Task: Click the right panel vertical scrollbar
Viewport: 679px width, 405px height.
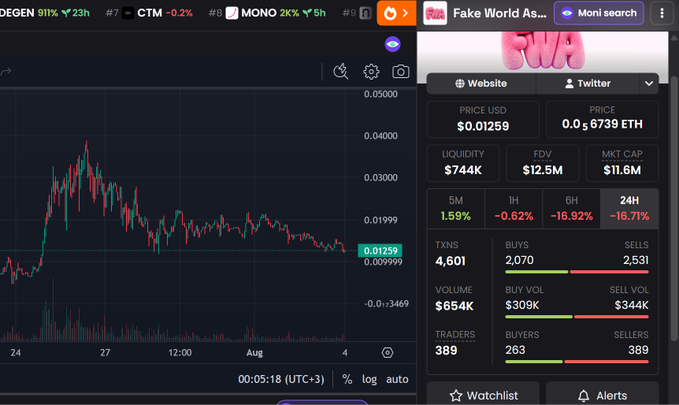Action: tap(674, 208)
